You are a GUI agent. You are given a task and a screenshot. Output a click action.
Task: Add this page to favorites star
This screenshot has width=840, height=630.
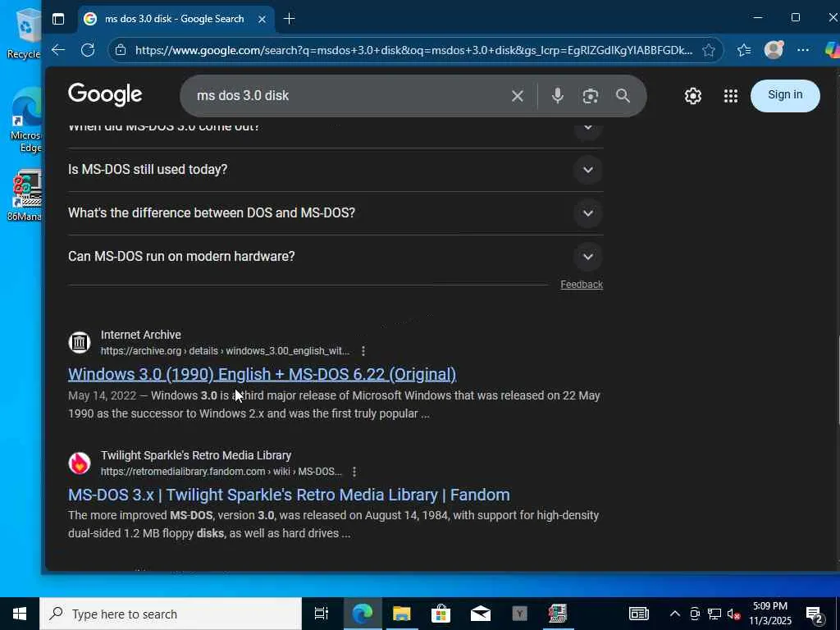709,50
